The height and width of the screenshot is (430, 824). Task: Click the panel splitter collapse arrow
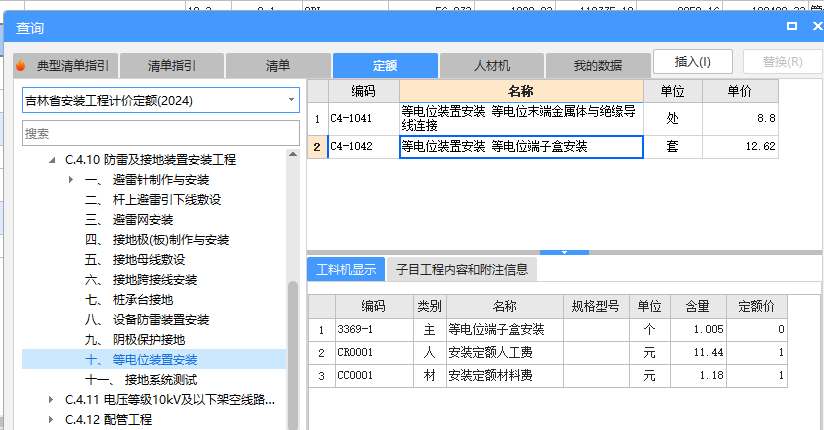click(x=564, y=252)
